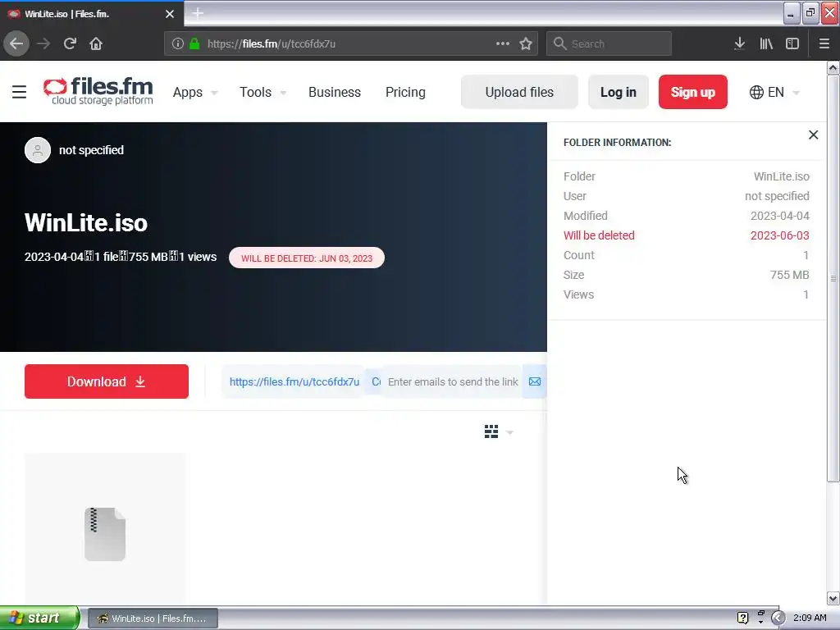Open the files.fm site hamburger menu

click(20, 92)
